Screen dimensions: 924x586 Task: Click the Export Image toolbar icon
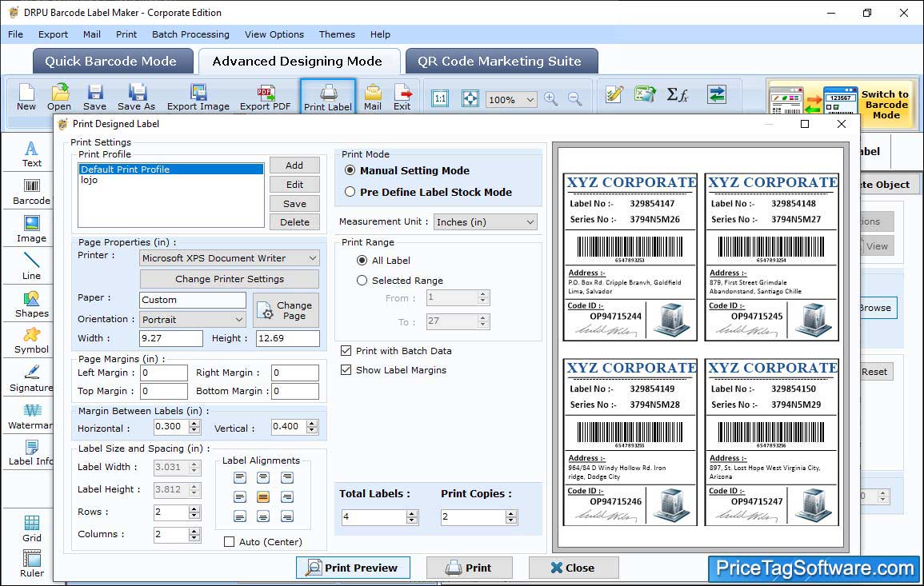click(198, 97)
